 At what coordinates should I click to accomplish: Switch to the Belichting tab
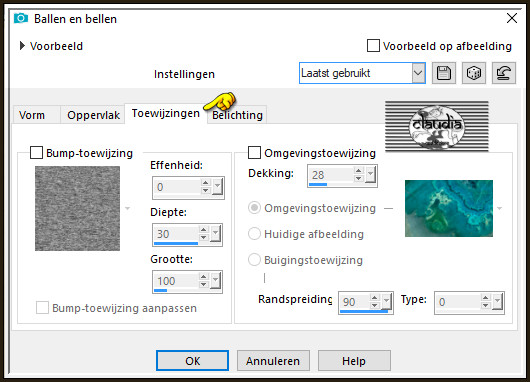point(237,115)
